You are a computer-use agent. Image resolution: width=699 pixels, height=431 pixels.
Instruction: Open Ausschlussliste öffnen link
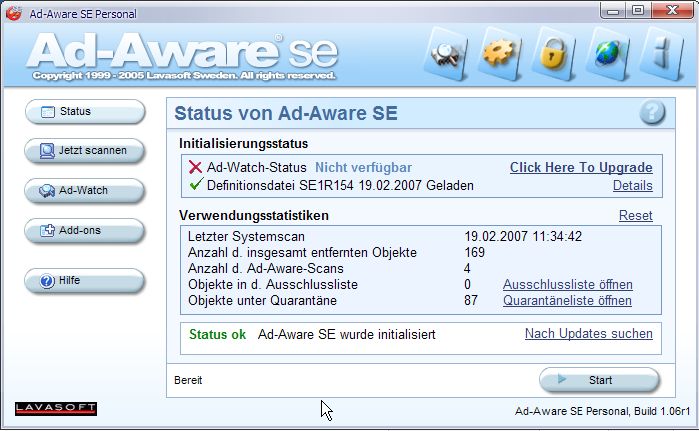point(568,284)
